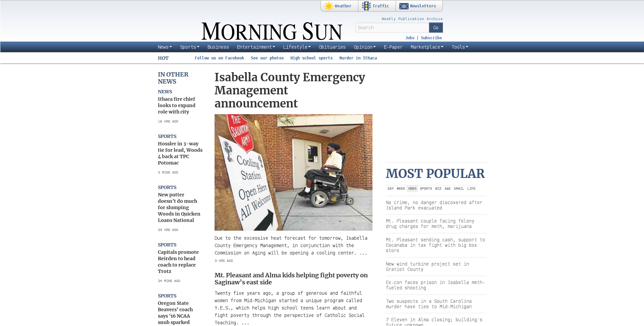
Task: Read the Ithaca fire chief article
Action: (x=177, y=105)
